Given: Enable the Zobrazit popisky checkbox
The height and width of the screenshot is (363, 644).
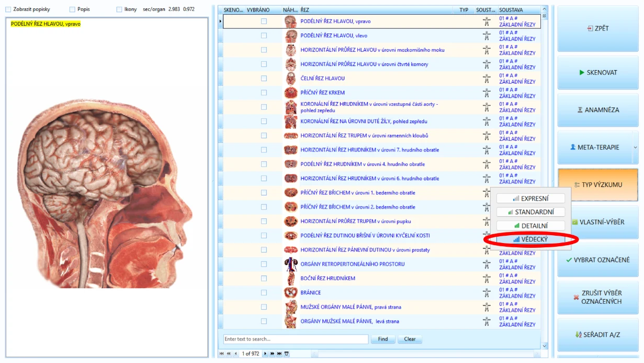Looking at the screenshot, I should click(x=8, y=9).
